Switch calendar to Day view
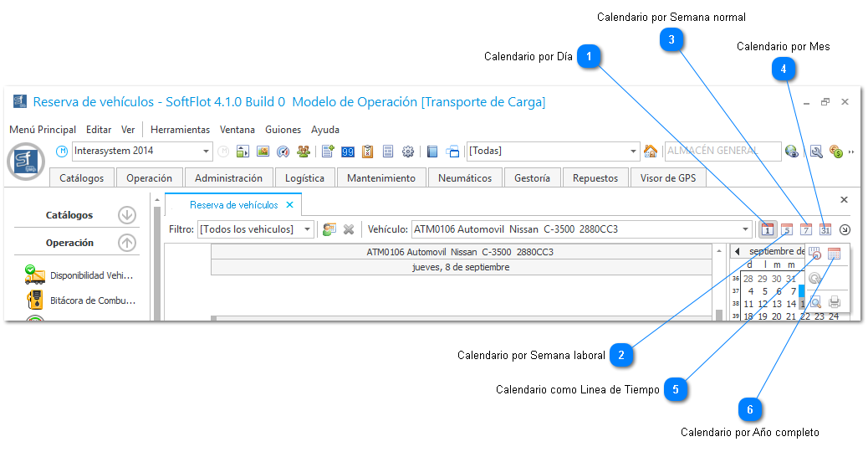868x452 pixels. tap(767, 229)
